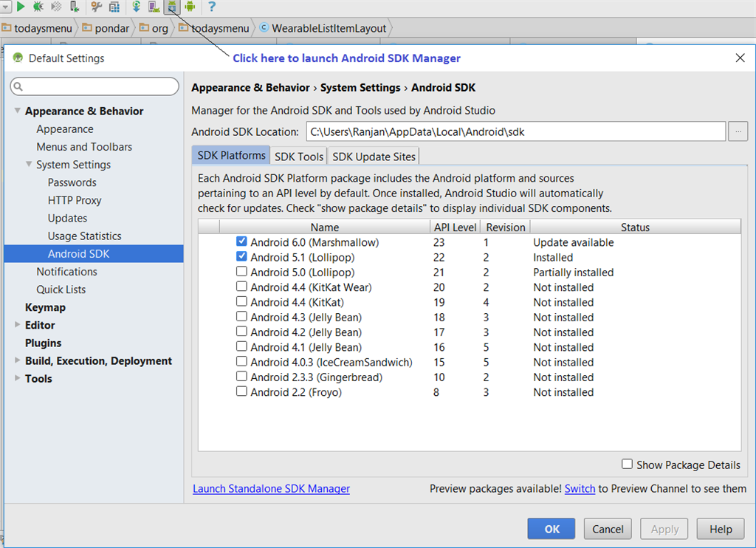The width and height of the screenshot is (756, 548).
Task: Select HTTP Proxy in settings tree
Action: (75, 200)
